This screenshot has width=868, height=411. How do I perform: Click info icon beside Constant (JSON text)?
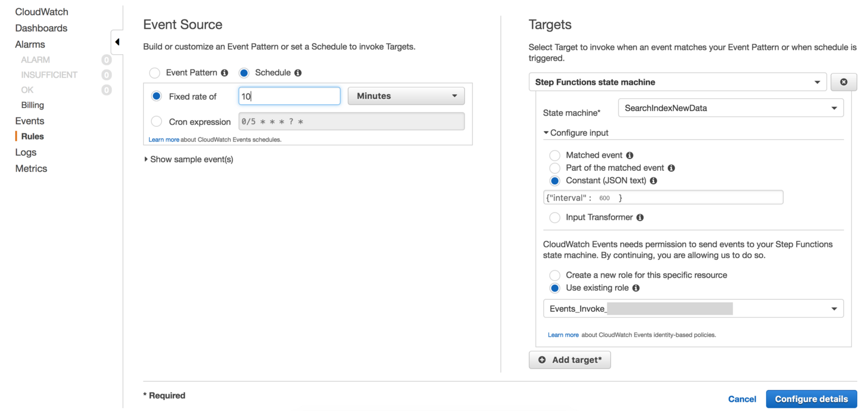tap(654, 181)
